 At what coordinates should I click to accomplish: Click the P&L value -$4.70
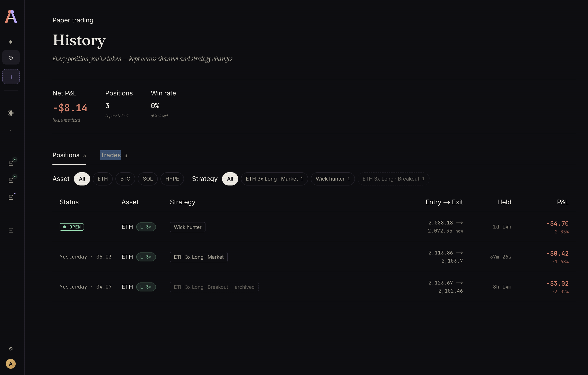tap(558, 223)
